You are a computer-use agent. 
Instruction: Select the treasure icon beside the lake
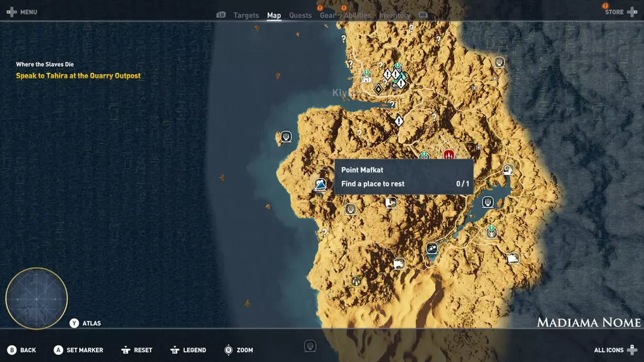487,202
